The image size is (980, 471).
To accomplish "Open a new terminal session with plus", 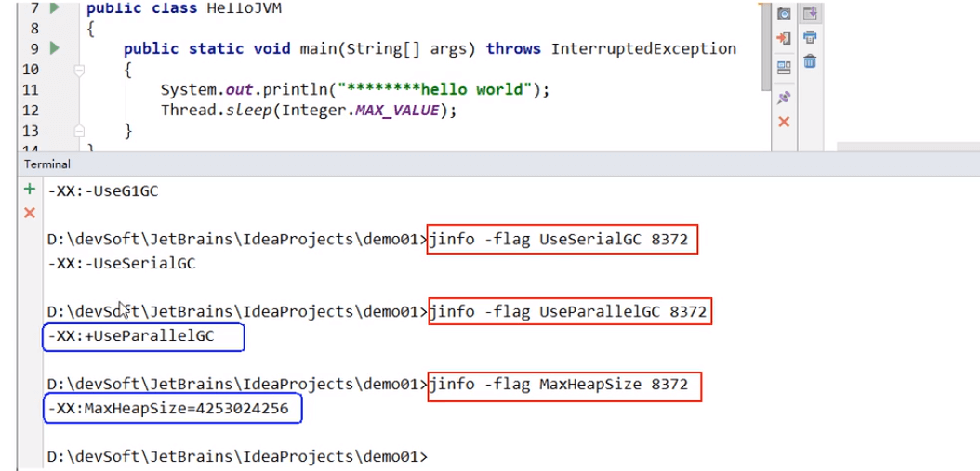I will (29, 189).
